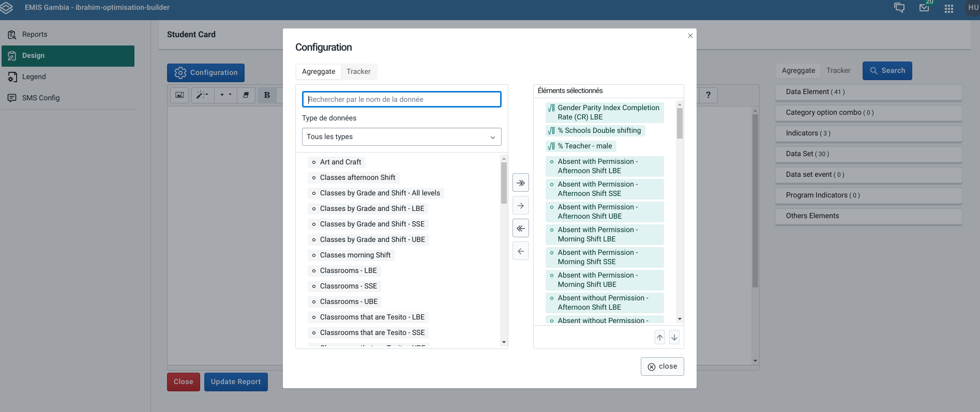Close the Configuration dialog with X icon
The image size is (980, 412).
(x=690, y=36)
